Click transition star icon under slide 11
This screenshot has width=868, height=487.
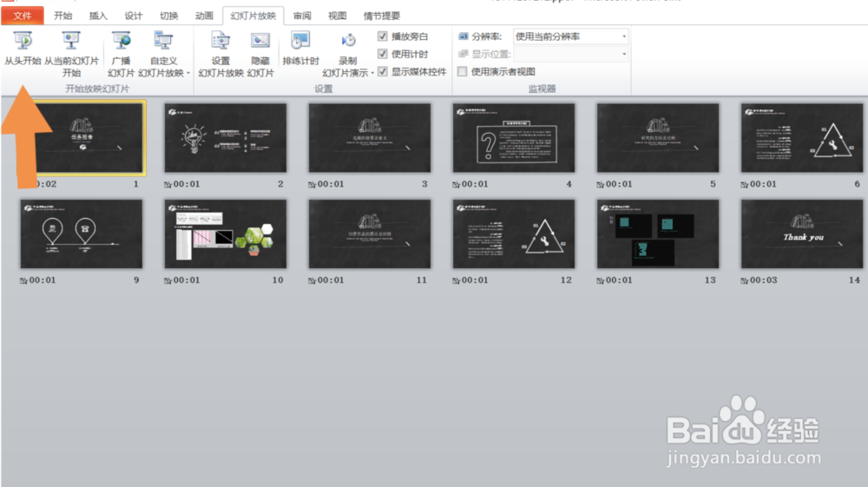[x=312, y=281]
